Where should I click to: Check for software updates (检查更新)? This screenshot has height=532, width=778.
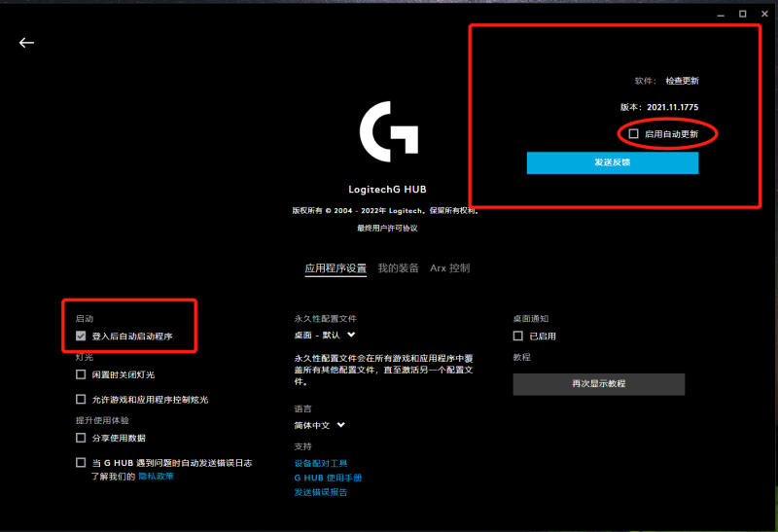click(682, 81)
